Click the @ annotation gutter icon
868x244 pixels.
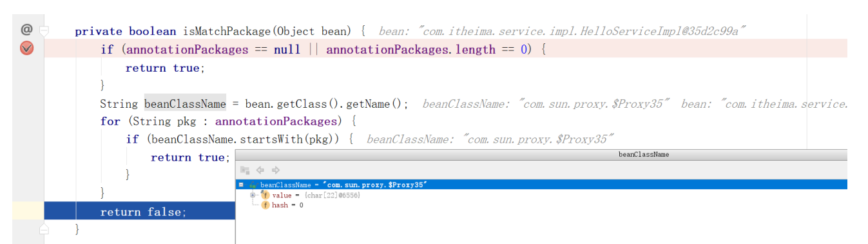pyautogui.click(x=26, y=30)
